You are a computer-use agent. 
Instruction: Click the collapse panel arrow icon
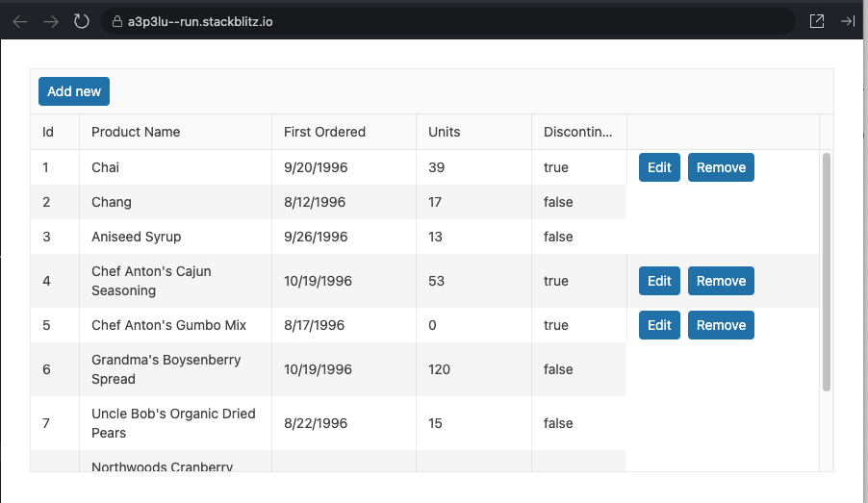[x=848, y=21]
